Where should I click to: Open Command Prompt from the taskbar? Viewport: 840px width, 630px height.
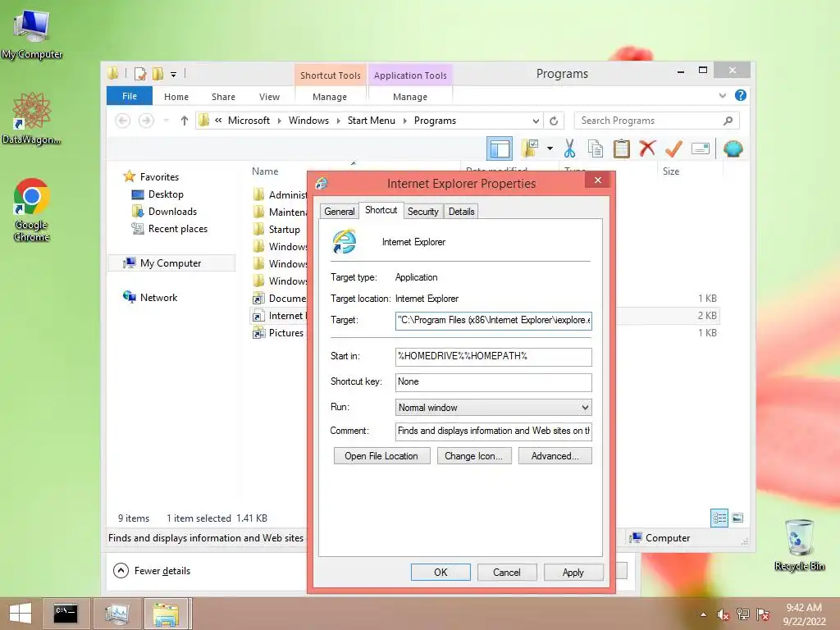tap(66, 614)
